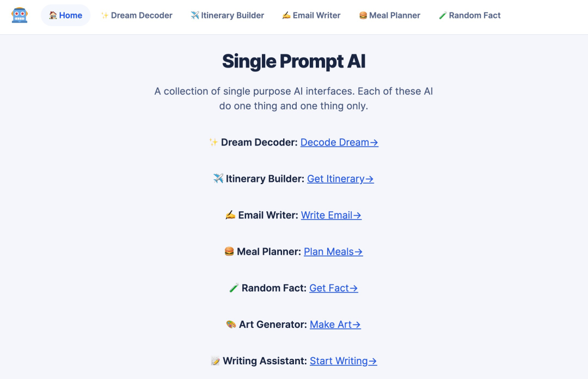Go to Itinerary Builder in top navigation
The width and height of the screenshot is (588, 379).
click(227, 15)
